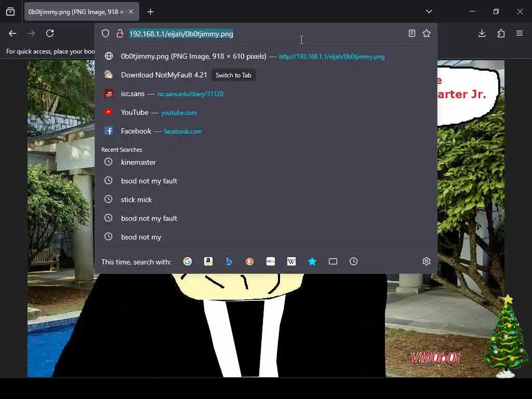Select recent search stick mick
Screen dimensions: 532x399
pyautogui.click(x=265, y=199)
